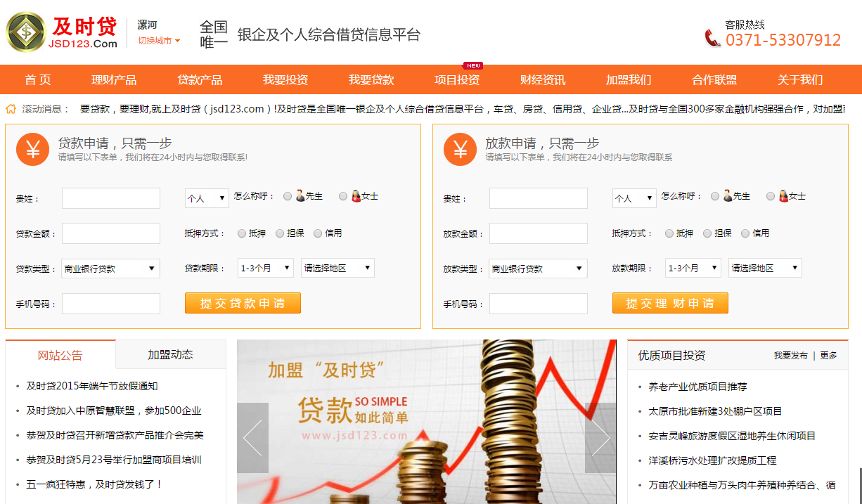Image resolution: width=862 pixels, height=504 pixels.
Task: Focus the 贷款金额 input field
Action: (x=111, y=233)
